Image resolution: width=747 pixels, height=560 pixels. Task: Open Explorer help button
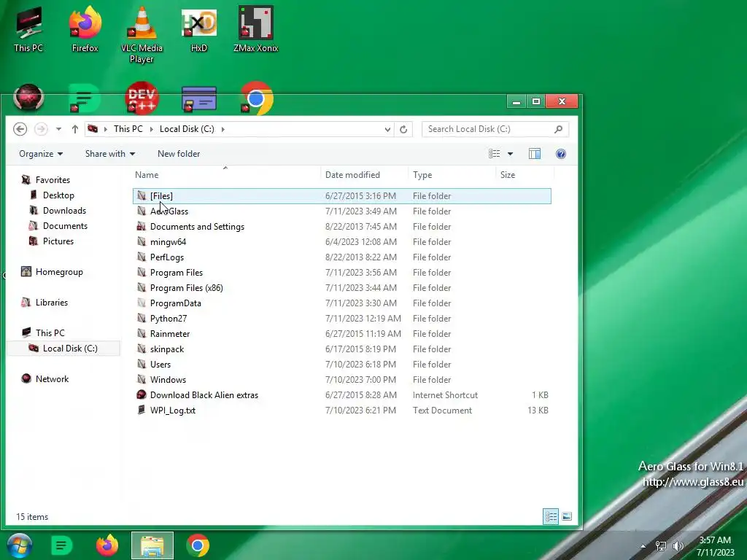561,154
